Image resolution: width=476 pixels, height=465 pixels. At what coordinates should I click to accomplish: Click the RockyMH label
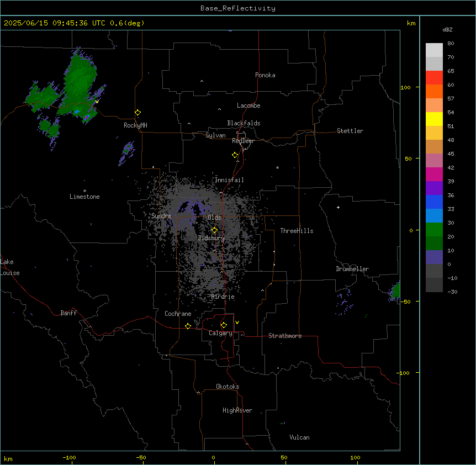click(x=135, y=125)
